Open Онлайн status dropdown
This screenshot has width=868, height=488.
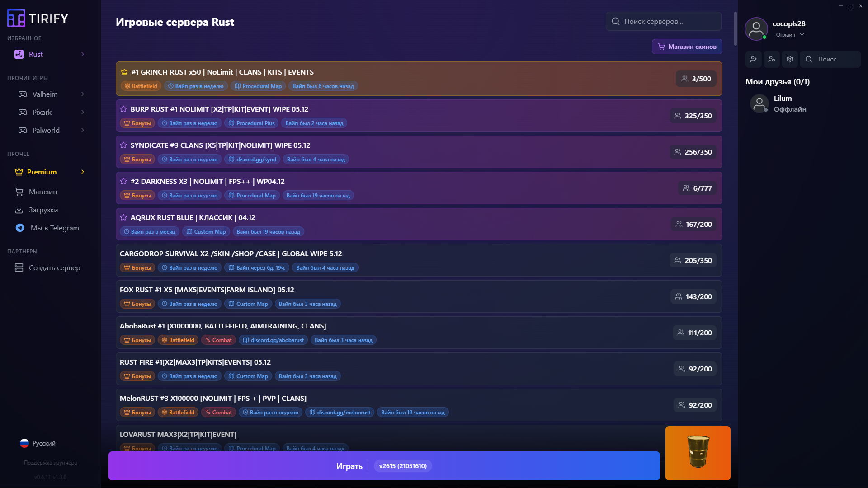coord(790,35)
